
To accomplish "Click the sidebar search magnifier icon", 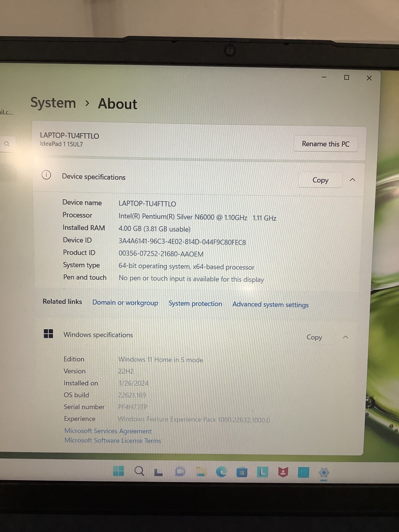I will [7, 144].
